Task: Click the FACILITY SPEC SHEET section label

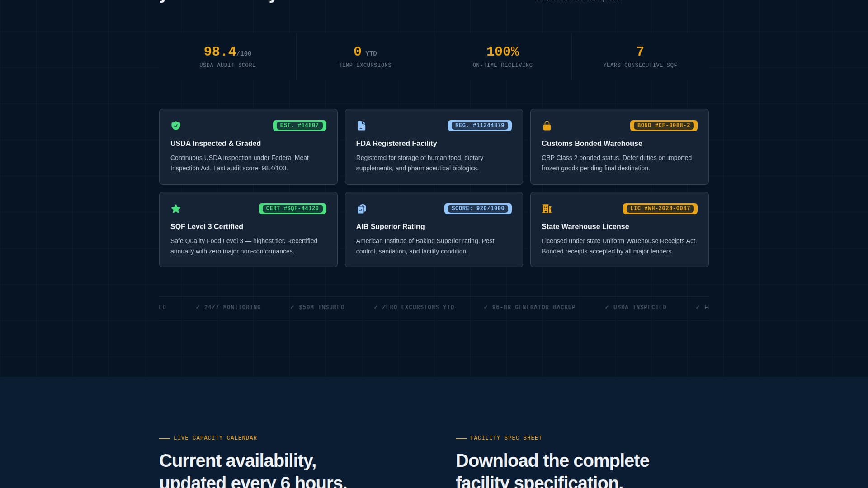Action: point(506,438)
